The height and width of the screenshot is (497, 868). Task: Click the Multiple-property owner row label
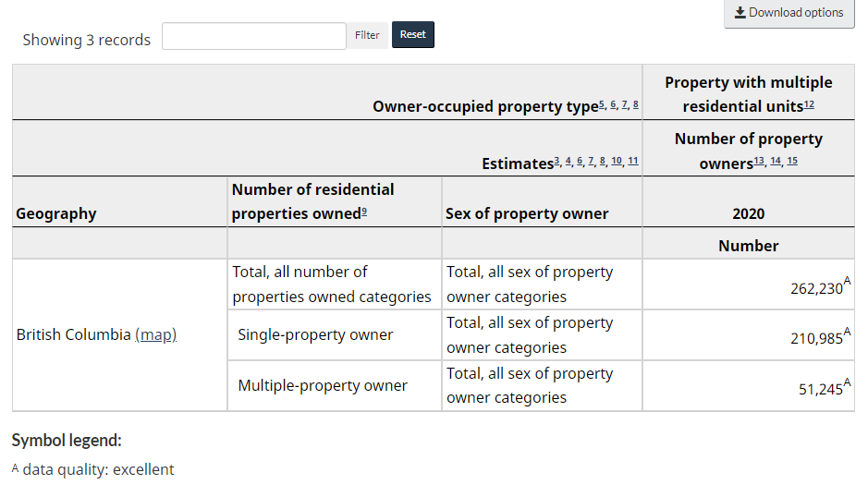click(x=323, y=385)
